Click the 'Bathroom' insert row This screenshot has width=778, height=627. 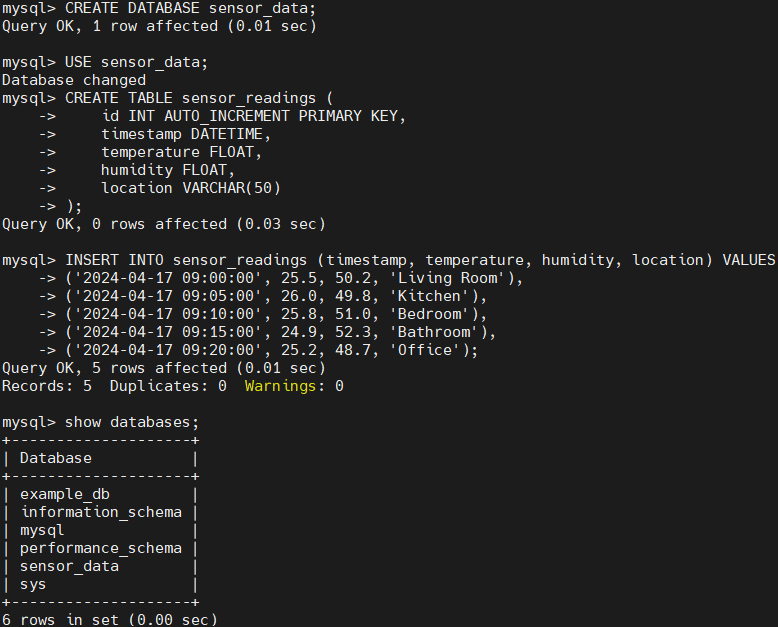[x=281, y=332]
